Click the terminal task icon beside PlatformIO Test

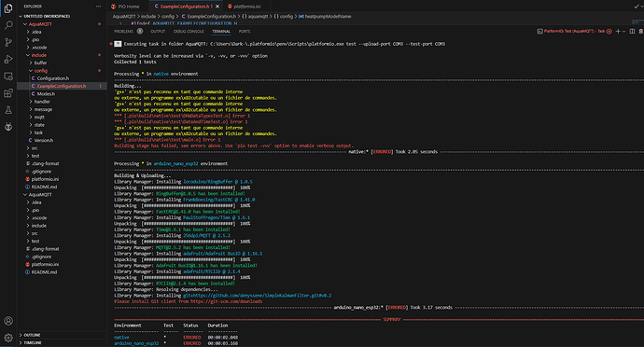click(539, 31)
